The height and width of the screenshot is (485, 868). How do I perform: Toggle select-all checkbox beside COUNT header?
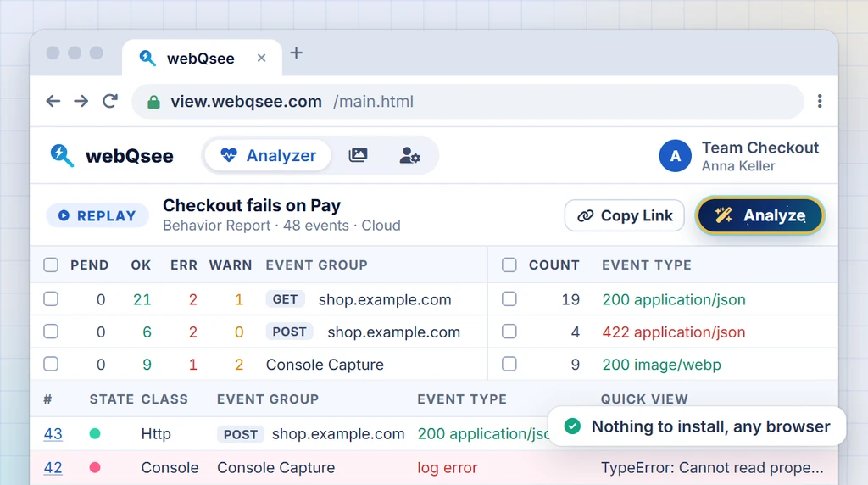coord(509,265)
